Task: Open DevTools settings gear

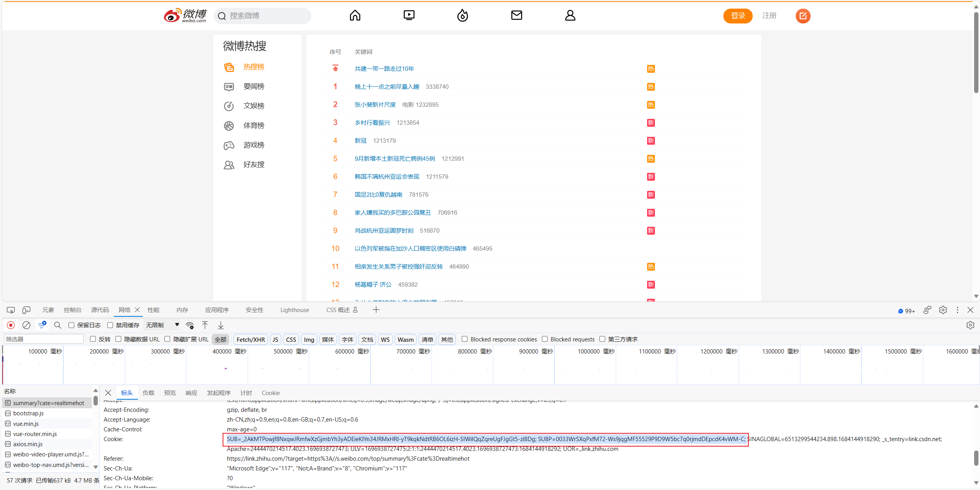Action: (943, 310)
